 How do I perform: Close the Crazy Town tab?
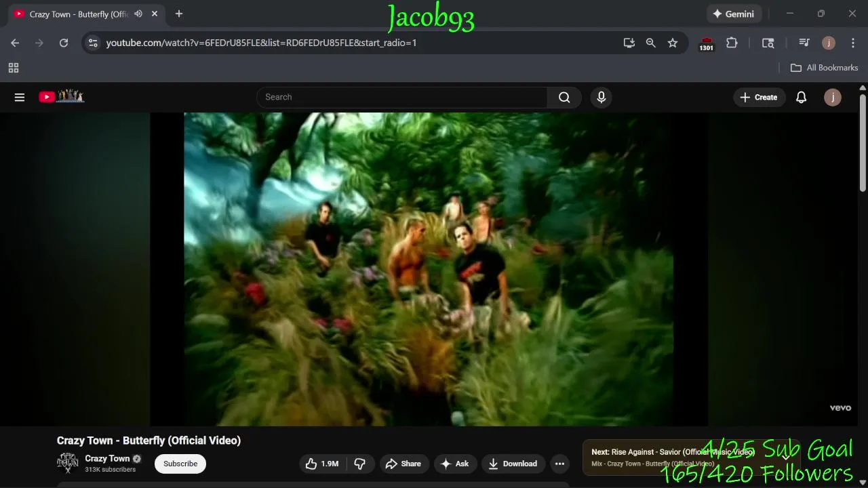point(155,14)
